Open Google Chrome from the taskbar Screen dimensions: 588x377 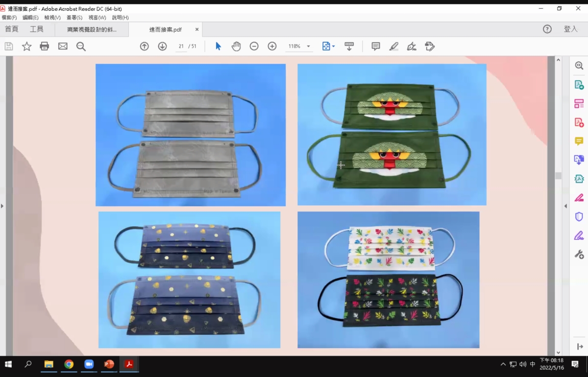pyautogui.click(x=69, y=364)
